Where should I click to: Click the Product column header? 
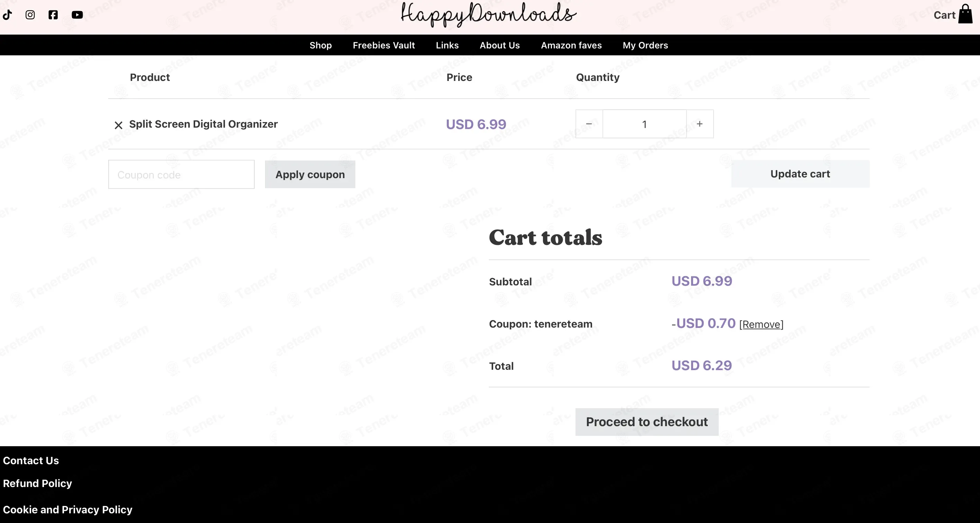[150, 77]
